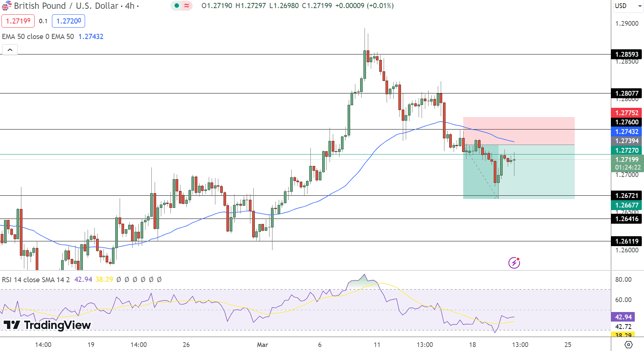Click the 25 date label on time axis
Screen dimensions: 644x351
568,345
